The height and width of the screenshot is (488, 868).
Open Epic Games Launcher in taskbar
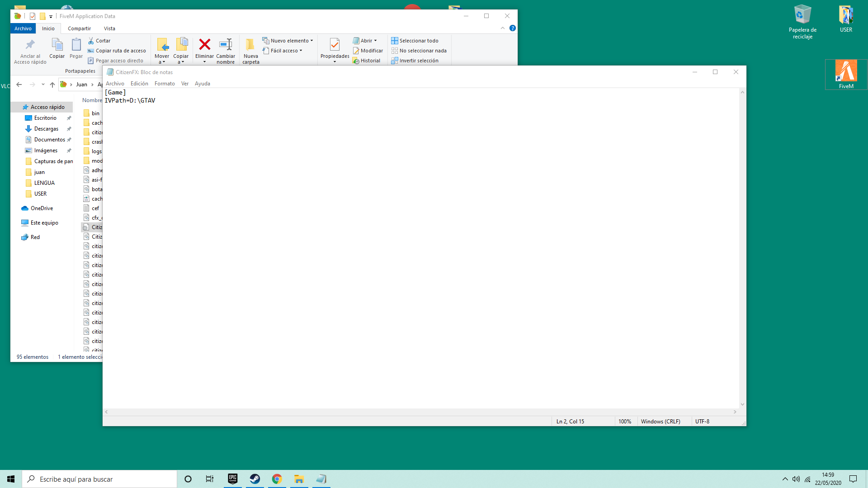233,479
